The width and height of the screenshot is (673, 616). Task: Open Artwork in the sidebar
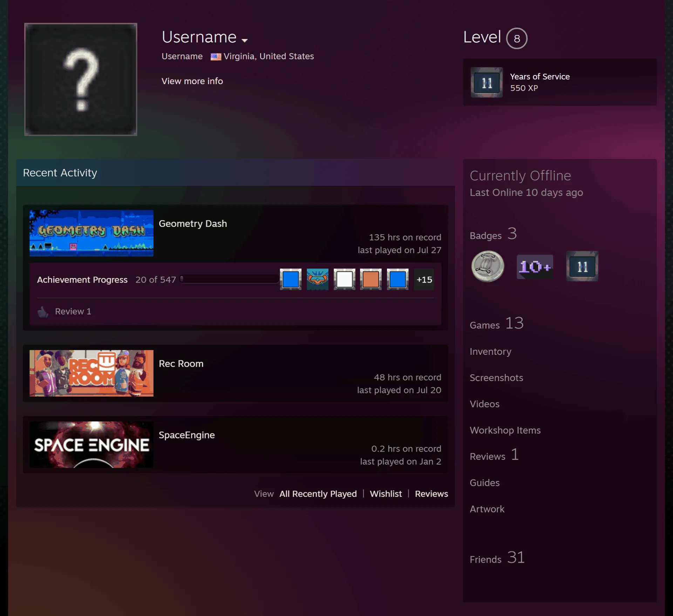pyautogui.click(x=487, y=509)
